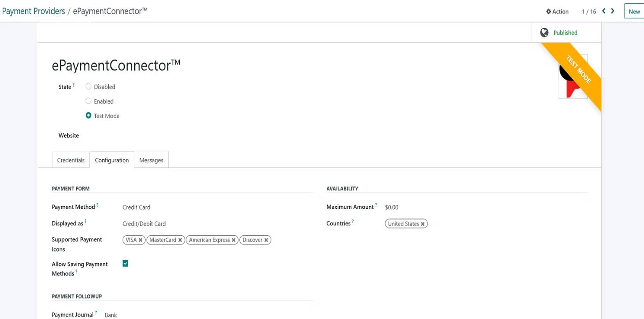Click the American Express tag label
The height and width of the screenshot is (319, 644).
(209, 240)
